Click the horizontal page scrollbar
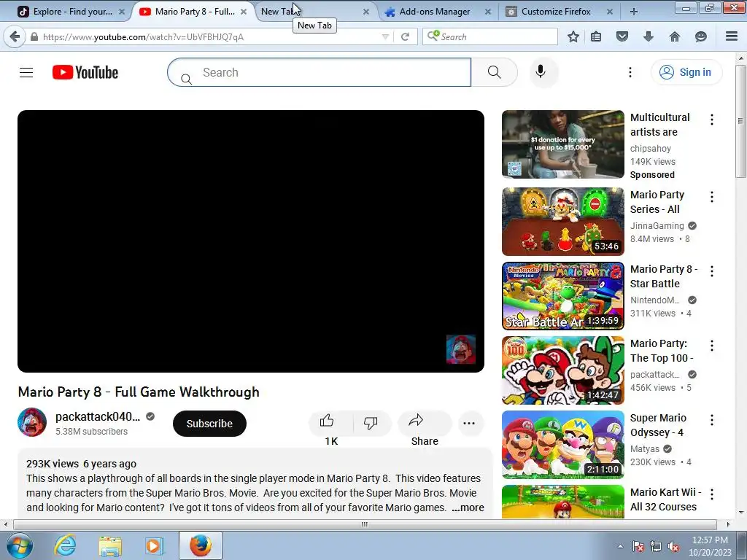This screenshot has height=560, width=747. (365, 524)
